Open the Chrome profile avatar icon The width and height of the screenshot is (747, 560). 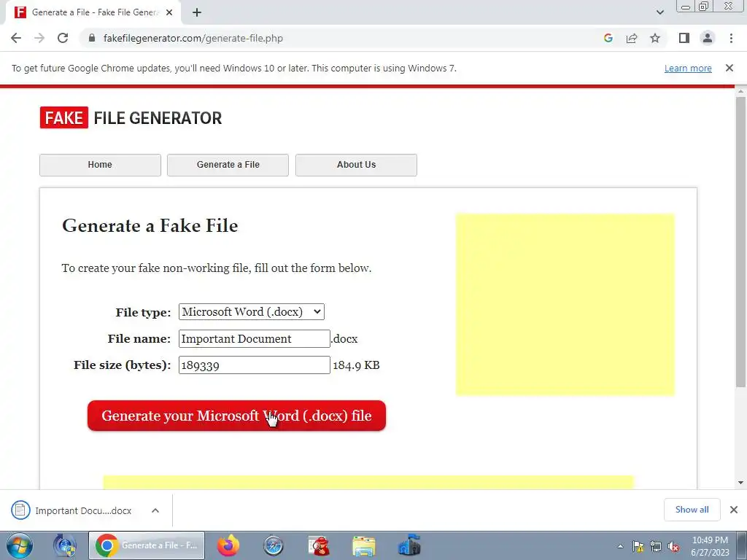[708, 38]
